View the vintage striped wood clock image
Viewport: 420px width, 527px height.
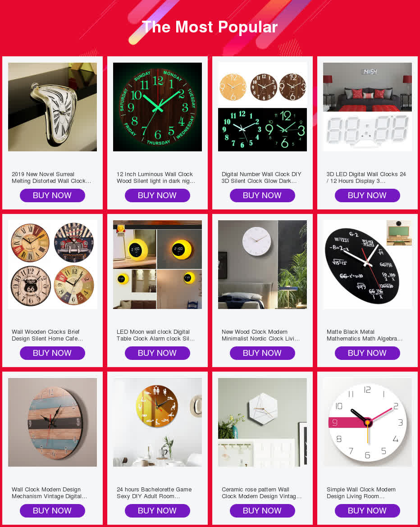point(52,422)
